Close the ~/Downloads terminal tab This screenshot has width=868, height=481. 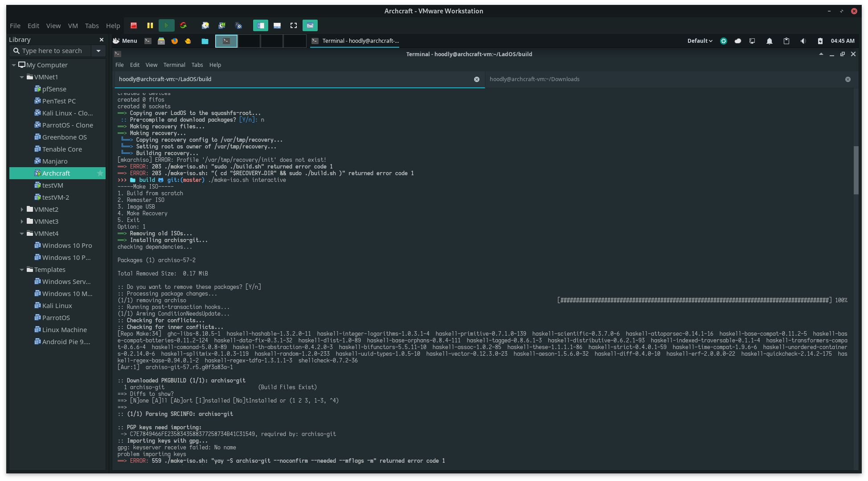(848, 79)
